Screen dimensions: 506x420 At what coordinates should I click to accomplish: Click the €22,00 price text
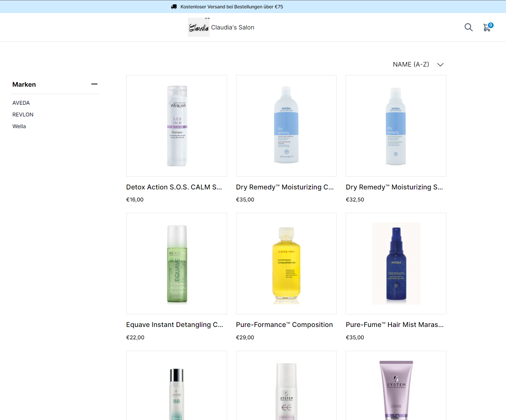(135, 337)
